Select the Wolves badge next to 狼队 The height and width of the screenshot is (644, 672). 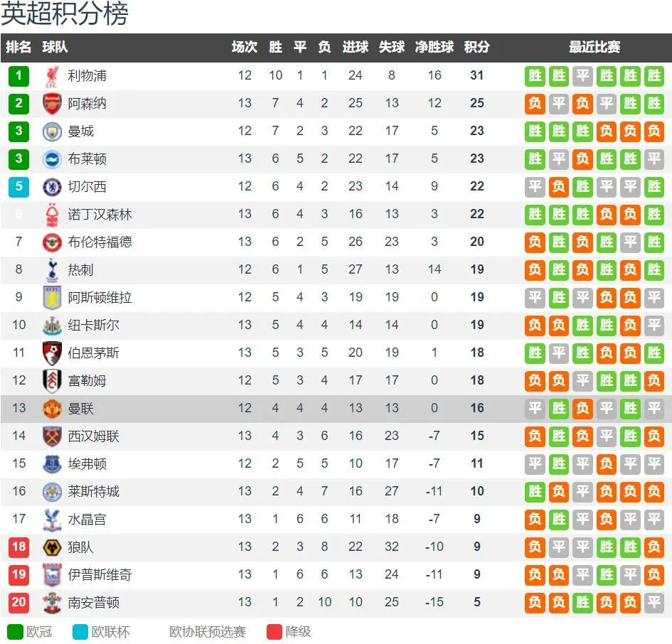click(53, 547)
